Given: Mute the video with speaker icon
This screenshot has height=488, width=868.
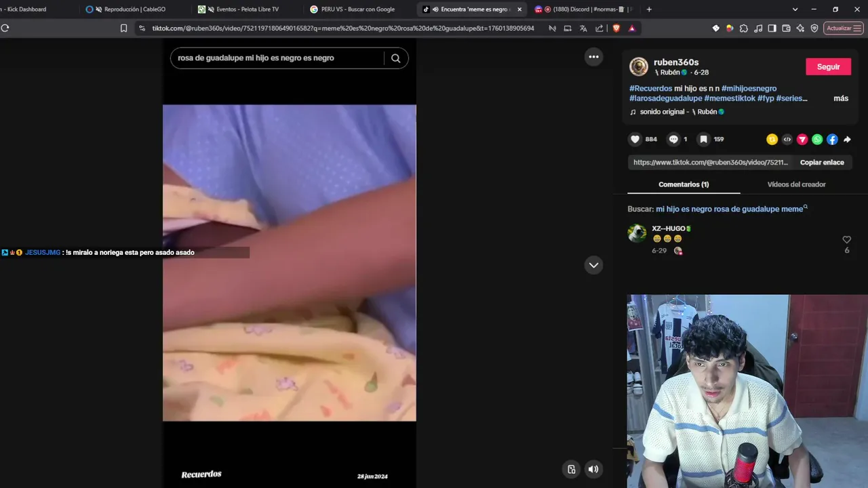Looking at the screenshot, I should [593, 469].
